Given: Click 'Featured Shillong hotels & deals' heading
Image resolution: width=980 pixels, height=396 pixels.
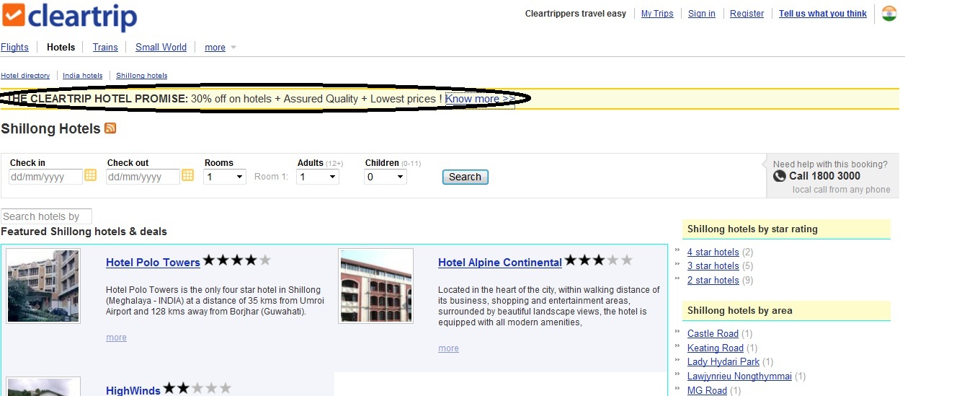Looking at the screenshot, I should tap(84, 232).
